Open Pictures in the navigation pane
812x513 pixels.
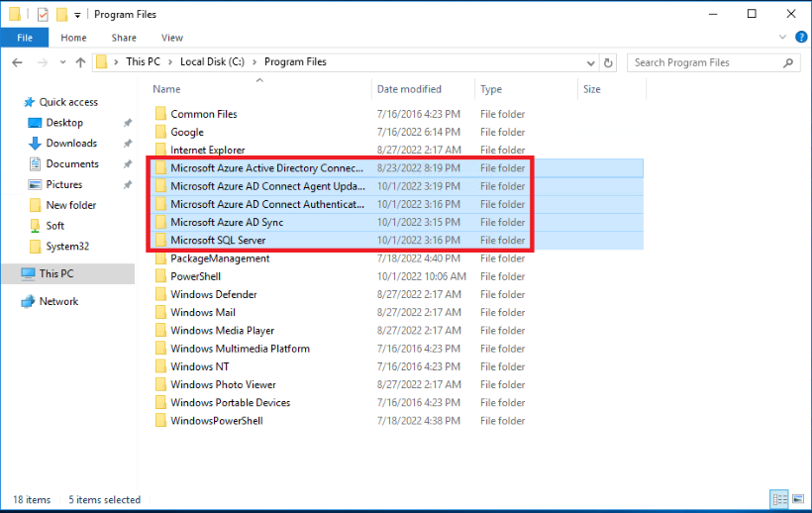pos(63,185)
